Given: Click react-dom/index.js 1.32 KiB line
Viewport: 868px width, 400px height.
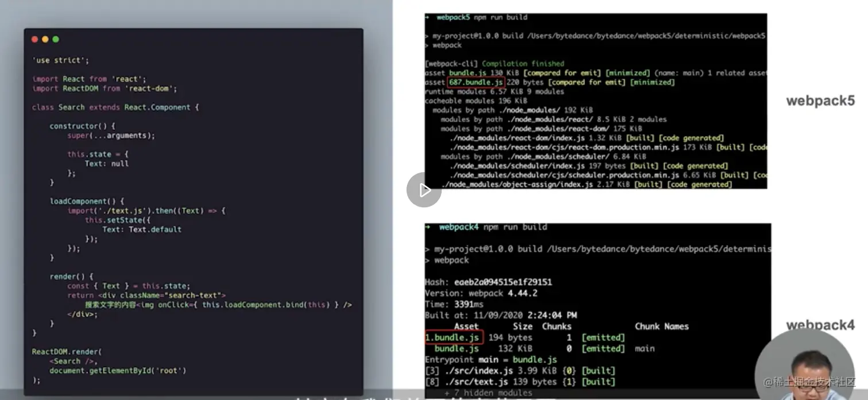Looking at the screenshot, I should click(x=587, y=138).
